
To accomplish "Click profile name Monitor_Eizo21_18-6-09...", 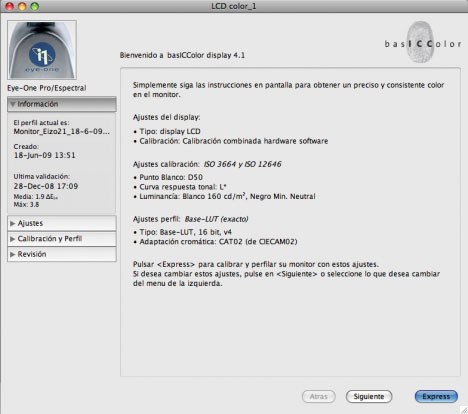I will [x=61, y=132].
